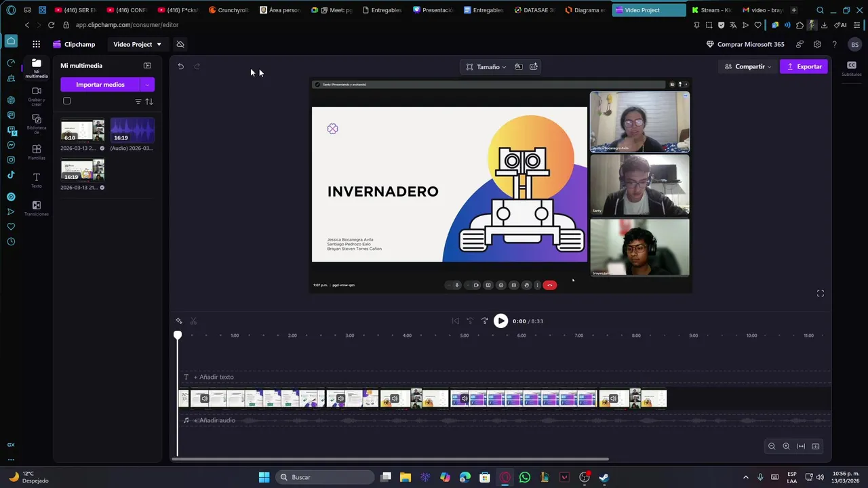This screenshot has width=868, height=488.
Task: Open the Texto panel
Action: tap(37, 180)
